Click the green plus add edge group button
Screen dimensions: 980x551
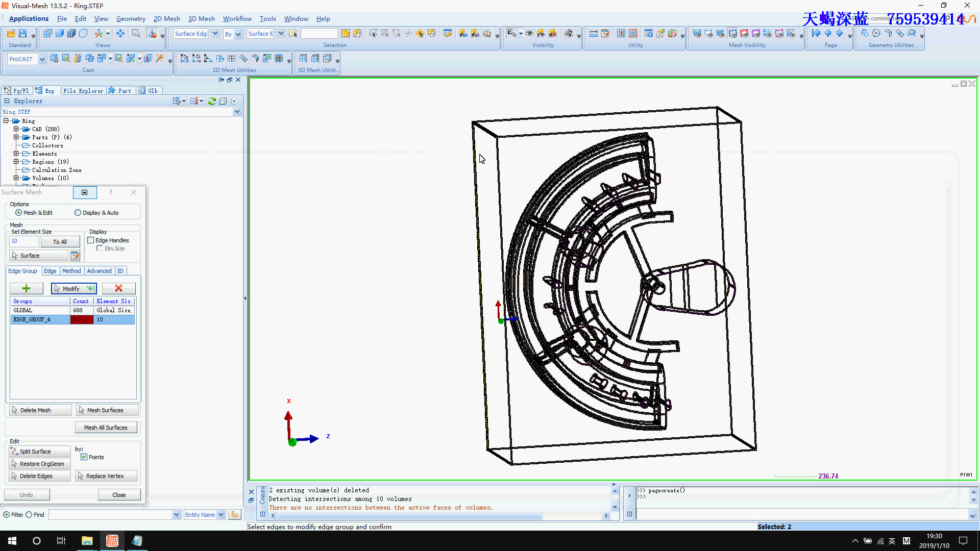26,288
